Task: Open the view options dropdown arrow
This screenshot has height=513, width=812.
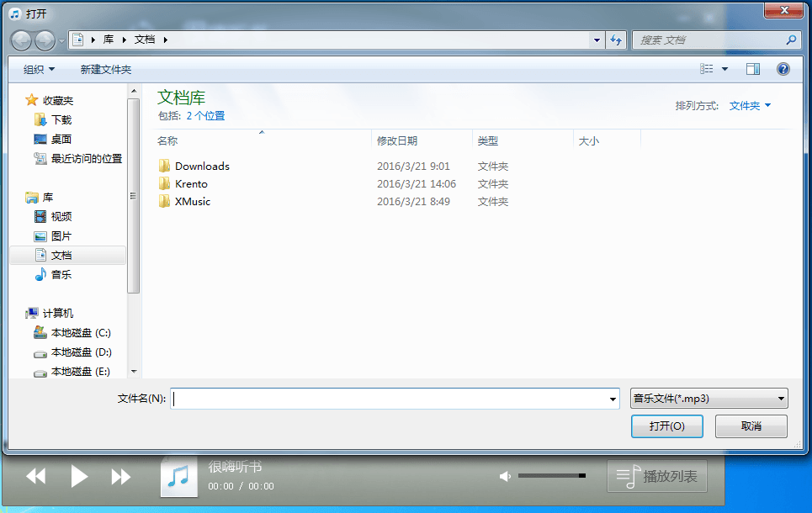Action: coord(725,69)
